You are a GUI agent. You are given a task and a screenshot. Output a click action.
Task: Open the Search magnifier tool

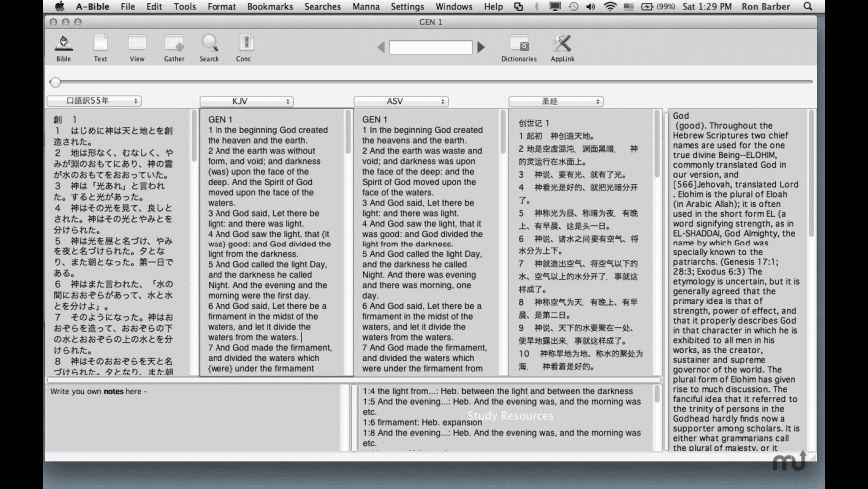coord(210,47)
